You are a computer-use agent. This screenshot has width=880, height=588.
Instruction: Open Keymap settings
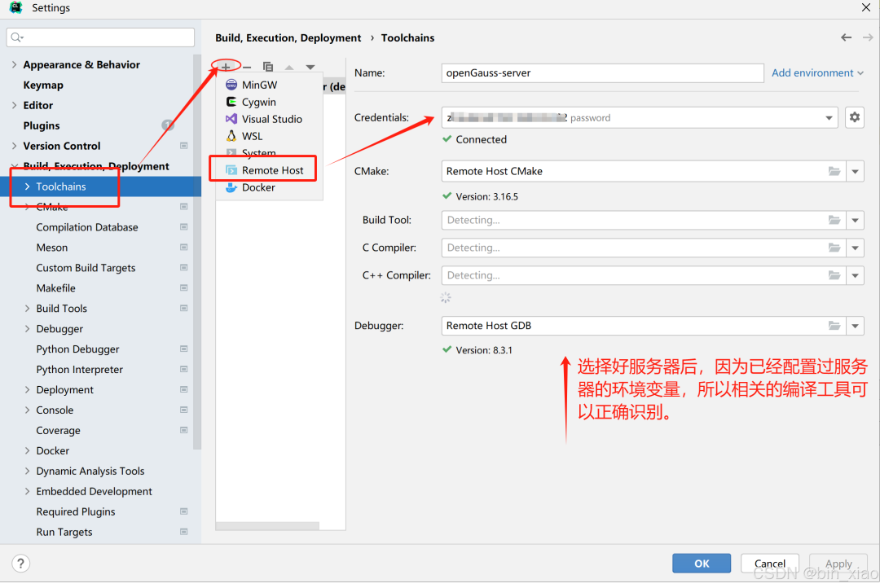[x=43, y=85]
